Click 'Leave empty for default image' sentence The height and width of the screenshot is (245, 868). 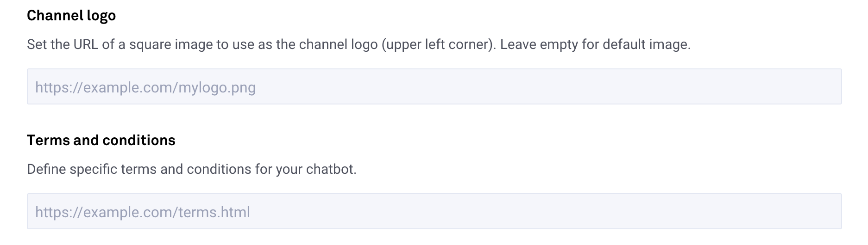click(595, 45)
